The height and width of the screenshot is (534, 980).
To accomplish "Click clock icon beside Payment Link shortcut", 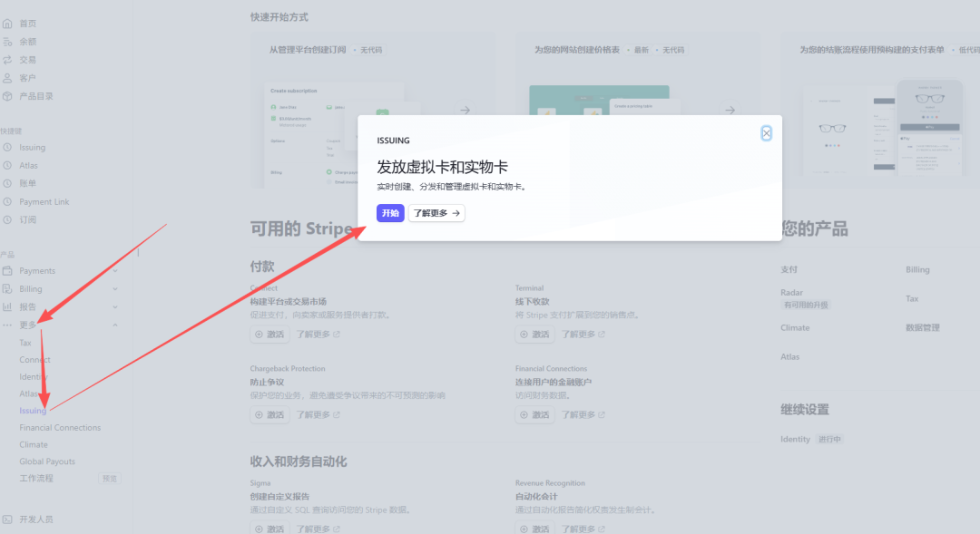I will click(7, 202).
